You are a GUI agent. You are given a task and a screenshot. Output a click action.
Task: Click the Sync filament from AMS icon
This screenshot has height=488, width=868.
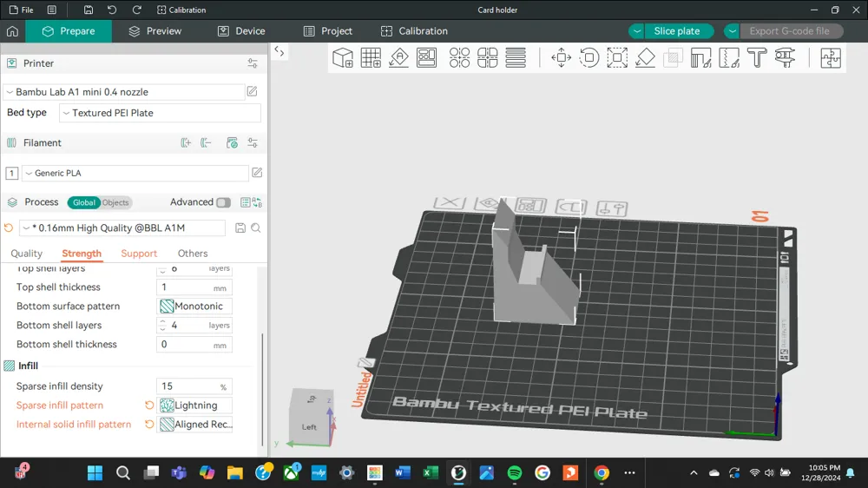[x=232, y=143]
